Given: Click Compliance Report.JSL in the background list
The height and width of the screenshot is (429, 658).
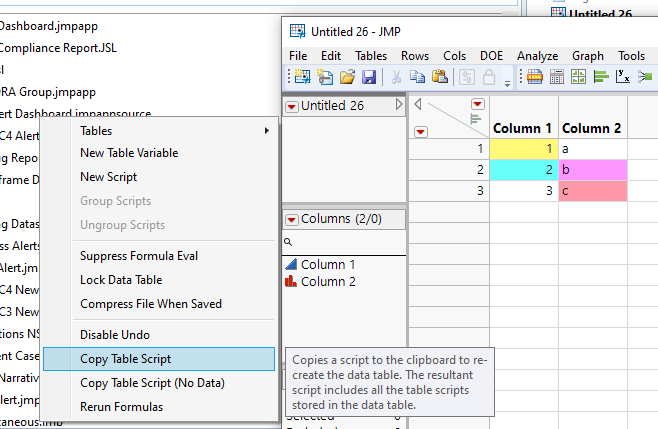Looking at the screenshot, I should click(x=57, y=48).
